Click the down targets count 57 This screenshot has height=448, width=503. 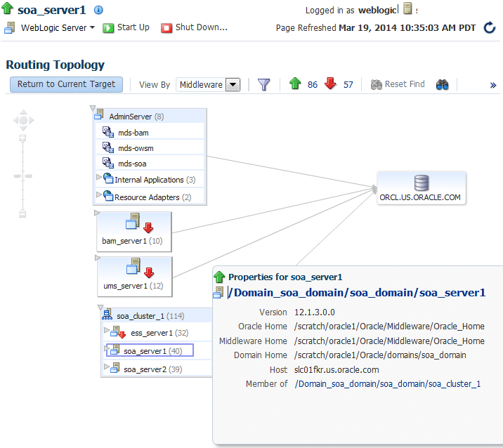(x=348, y=85)
